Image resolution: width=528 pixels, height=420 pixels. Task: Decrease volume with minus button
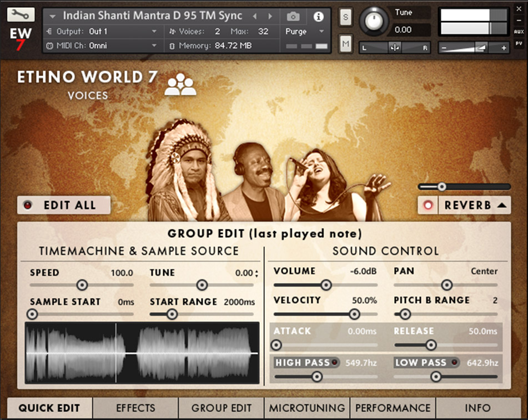tap(444, 48)
